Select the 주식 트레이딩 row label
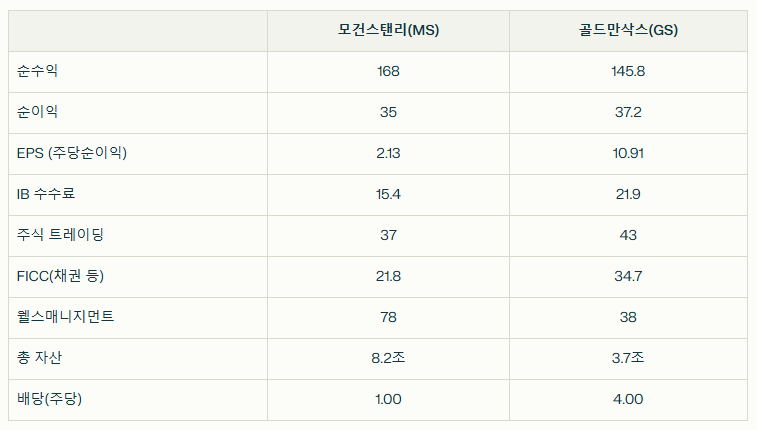 pyautogui.click(x=60, y=235)
